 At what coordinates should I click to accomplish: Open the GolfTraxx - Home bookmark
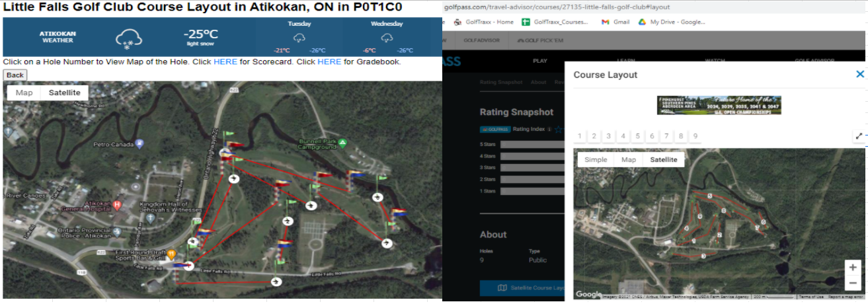485,22
